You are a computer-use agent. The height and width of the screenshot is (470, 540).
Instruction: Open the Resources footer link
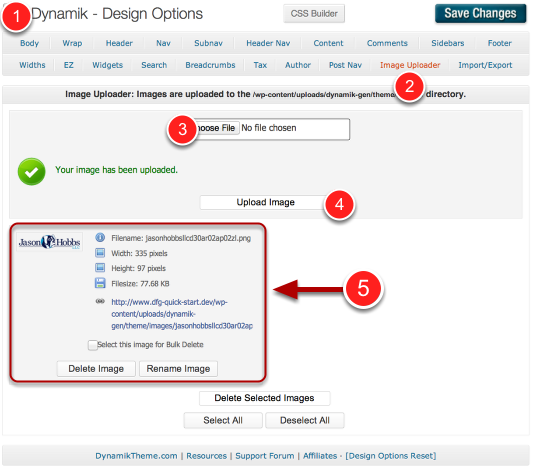click(x=207, y=456)
